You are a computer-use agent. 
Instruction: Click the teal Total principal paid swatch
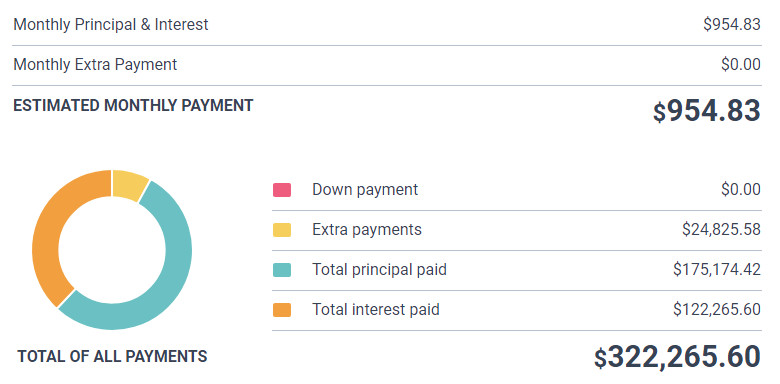click(x=282, y=270)
